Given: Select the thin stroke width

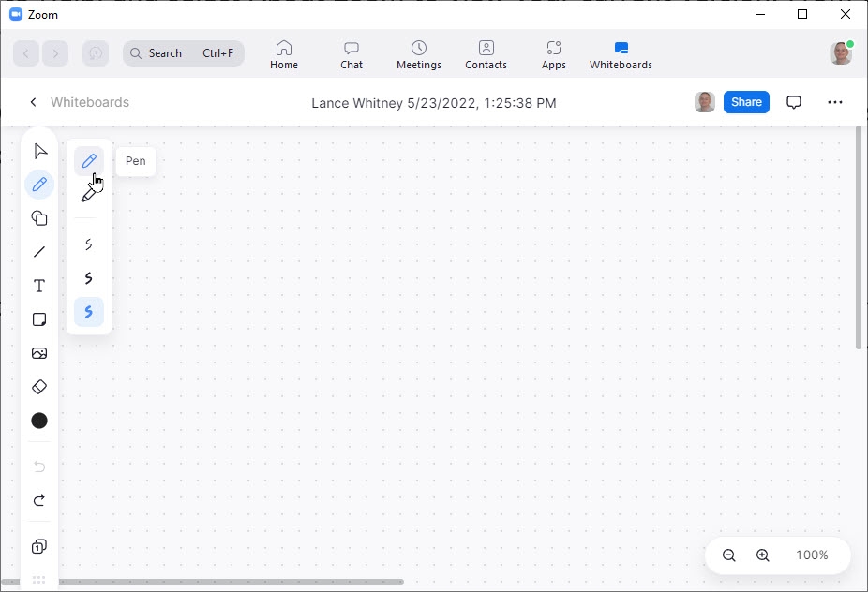Looking at the screenshot, I should click(89, 244).
